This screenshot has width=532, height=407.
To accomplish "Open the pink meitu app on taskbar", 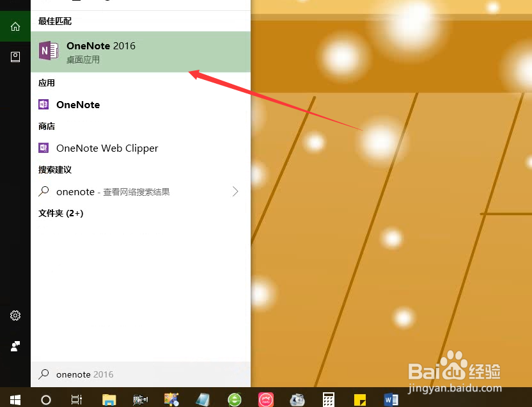I will point(265,400).
